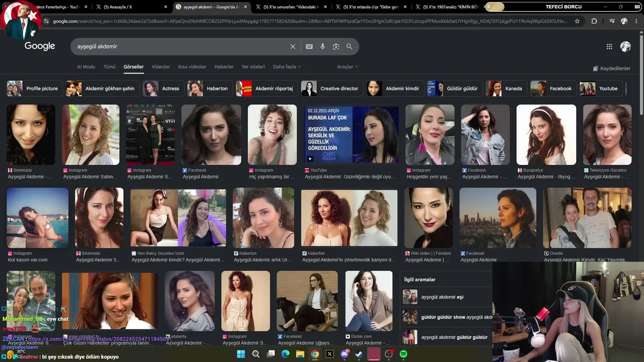Launch Microsoft Edge from the taskbar
The height and width of the screenshot is (362, 644).
click(285, 354)
